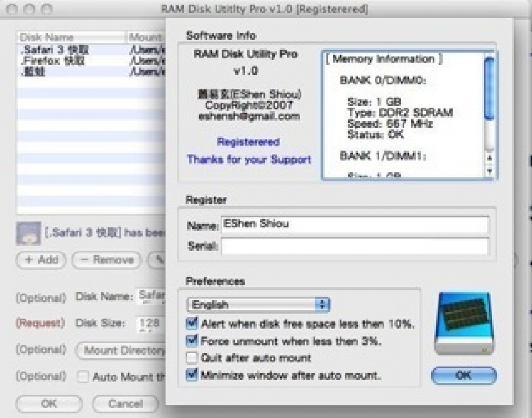The image size is (532, 418).
Task: Click OK button in main window
Action: 49,404
